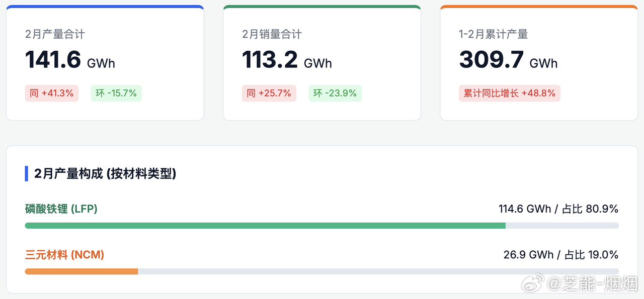Click the 磷酸铁锂 (LFP) label
The width and height of the screenshot is (644, 299).
pos(61,209)
